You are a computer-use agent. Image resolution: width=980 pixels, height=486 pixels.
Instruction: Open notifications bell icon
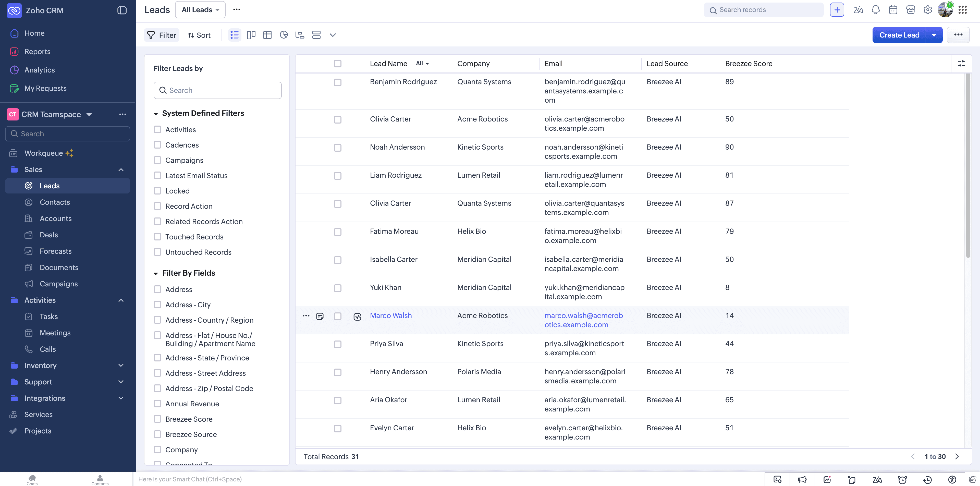pos(876,10)
